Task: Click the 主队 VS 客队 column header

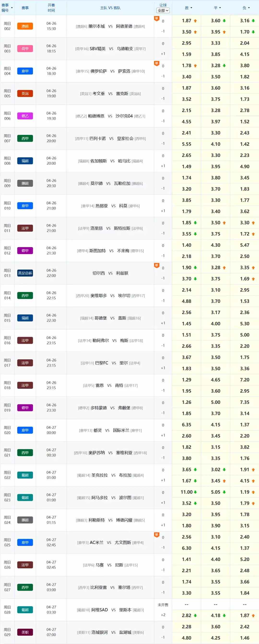Action: coord(111,8)
